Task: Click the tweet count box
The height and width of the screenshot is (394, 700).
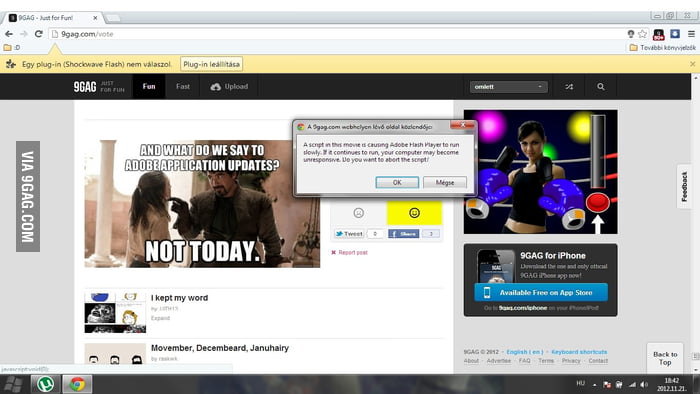Action: point(375,234)
